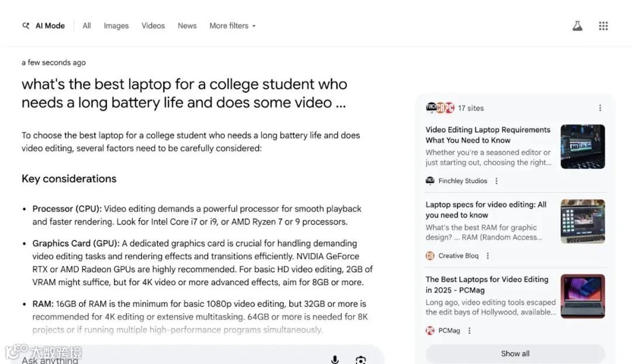Click the PCMag article laptop thumbnail
631x364 pixels.
pyautogui.click(x=583, y=296)
